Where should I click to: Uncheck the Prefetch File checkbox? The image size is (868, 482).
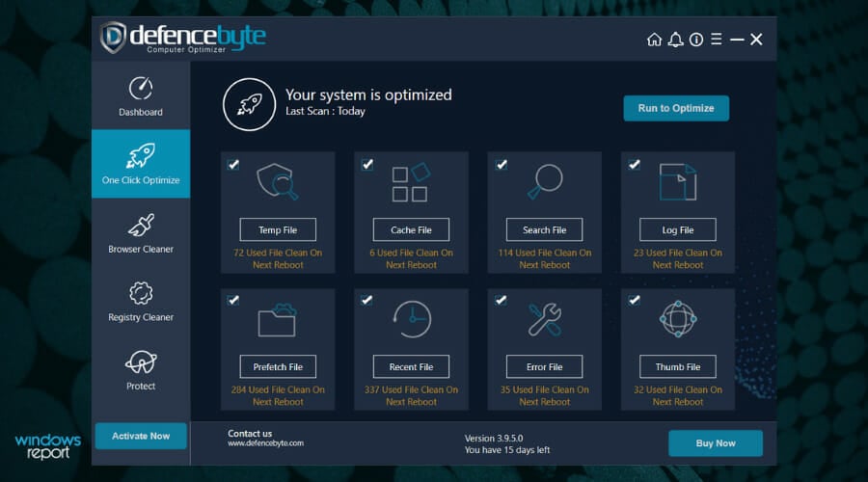(x=233, y=300)
